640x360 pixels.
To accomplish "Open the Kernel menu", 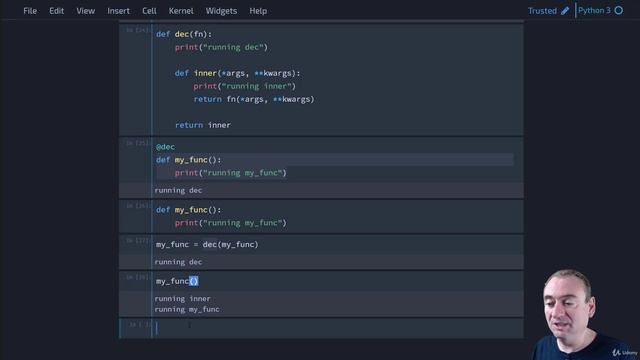I will pyautogui.click(x=181, y=11).
